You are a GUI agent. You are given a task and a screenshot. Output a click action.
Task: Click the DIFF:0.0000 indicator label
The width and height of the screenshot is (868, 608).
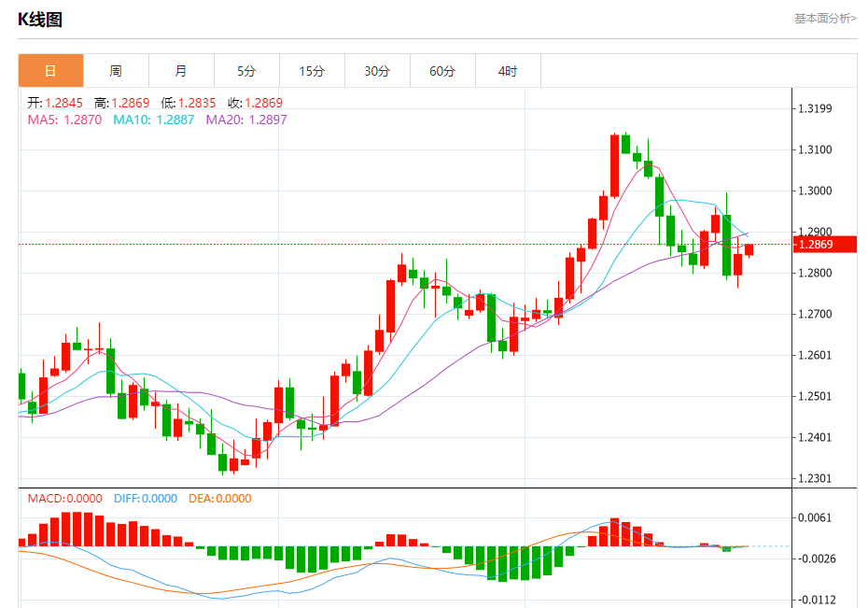click(x=146, y=499)
